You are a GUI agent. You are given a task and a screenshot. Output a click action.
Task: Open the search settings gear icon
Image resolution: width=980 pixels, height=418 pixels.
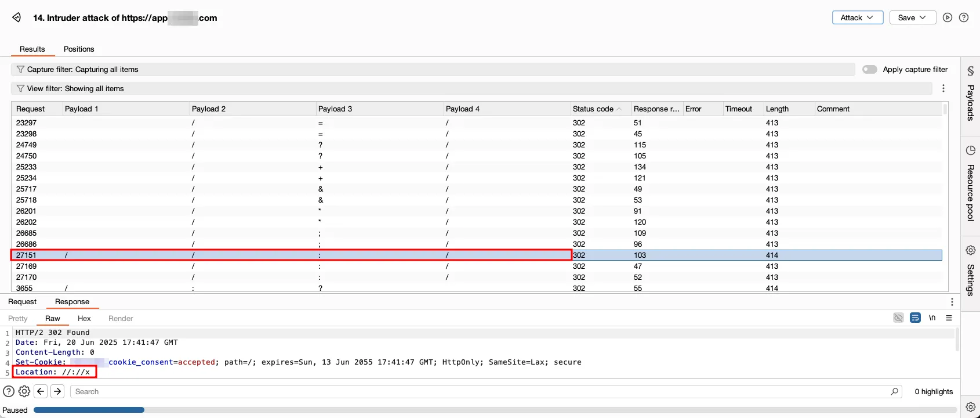24,391
